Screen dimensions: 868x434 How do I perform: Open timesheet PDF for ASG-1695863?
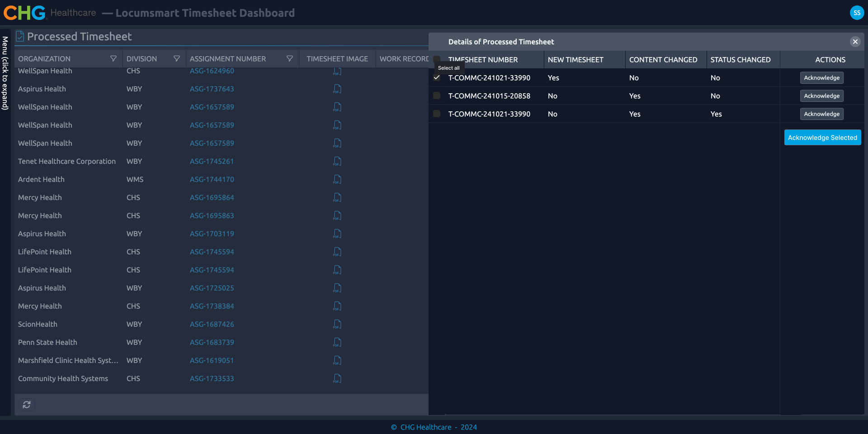[x=337, y=216]
